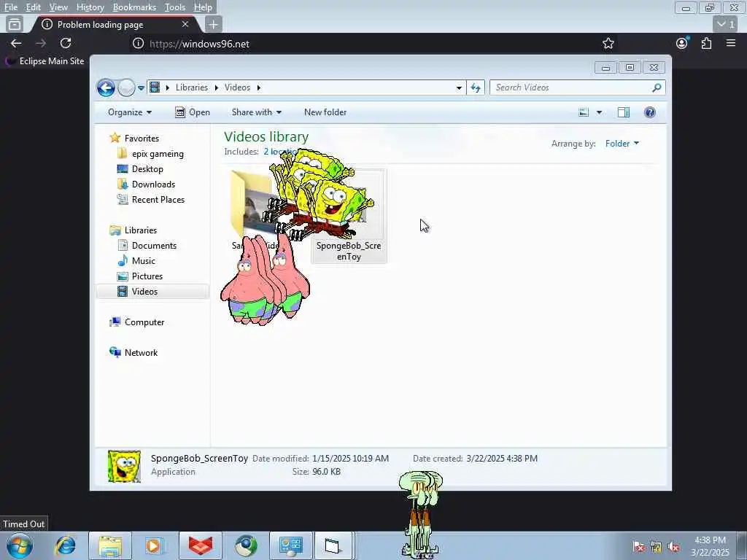747x560 pixels.
Task: Launch Internet Explorer from taskbar
Action: point(65,545)
